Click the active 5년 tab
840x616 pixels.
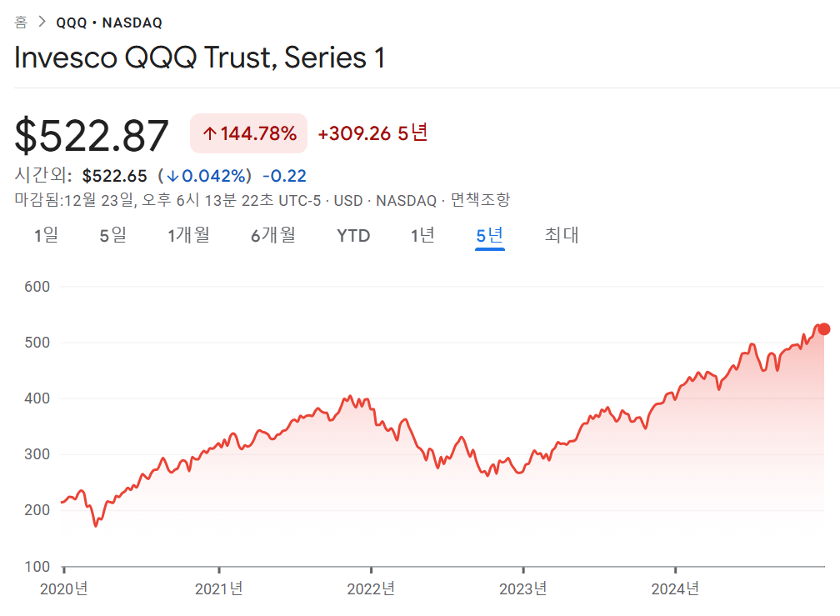(x=489, y=236)
